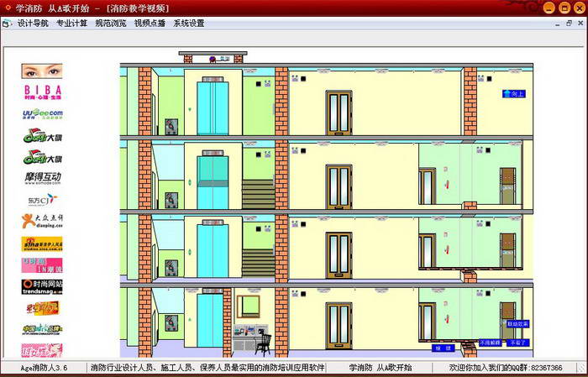Screen dimensions: 588x377
Task: Open the 规范浏览 menu
Action: 111,24
